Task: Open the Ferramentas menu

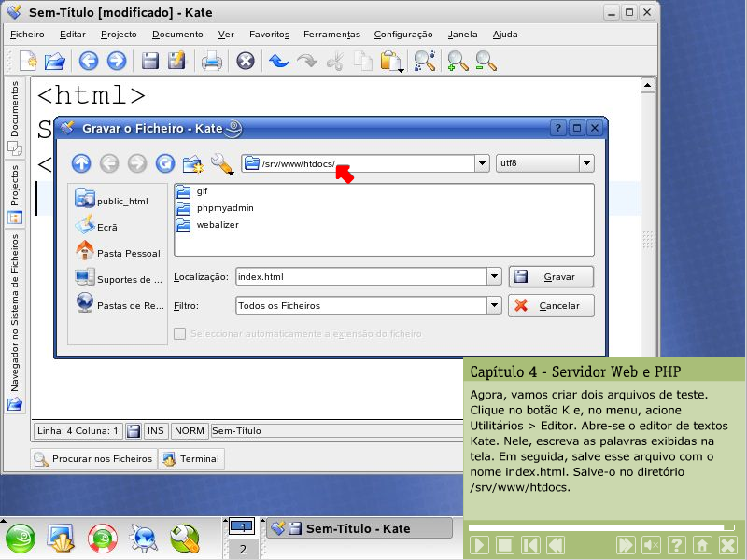Action: [x=331, y=34]
